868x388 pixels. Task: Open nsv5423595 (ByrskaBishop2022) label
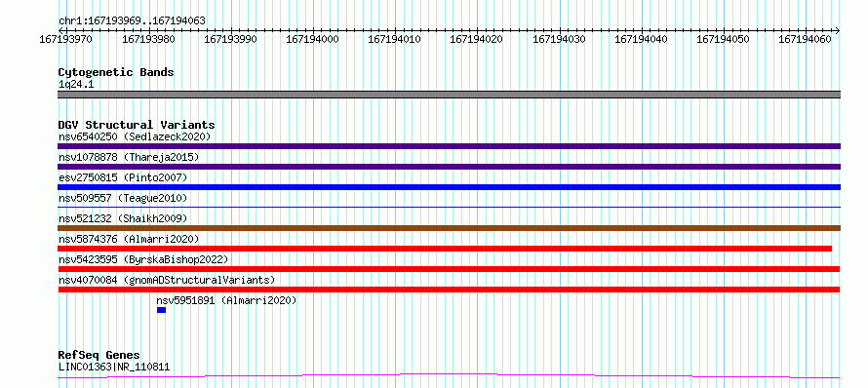(142, 259)
